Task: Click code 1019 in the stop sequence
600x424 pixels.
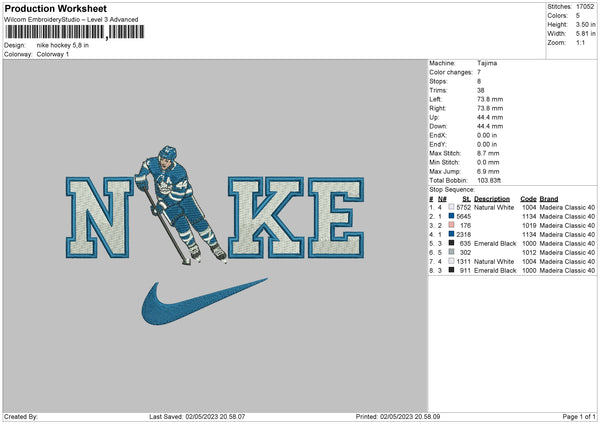Action: tap(529, 225)
